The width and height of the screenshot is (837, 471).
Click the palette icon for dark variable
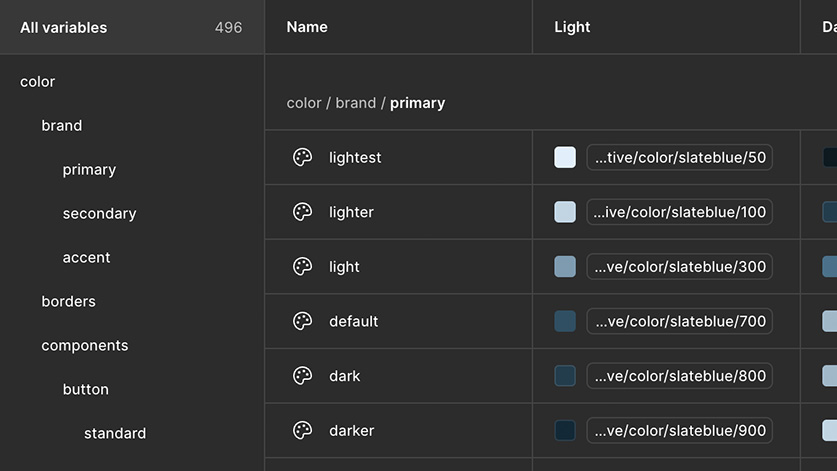(x=302, y=375)
